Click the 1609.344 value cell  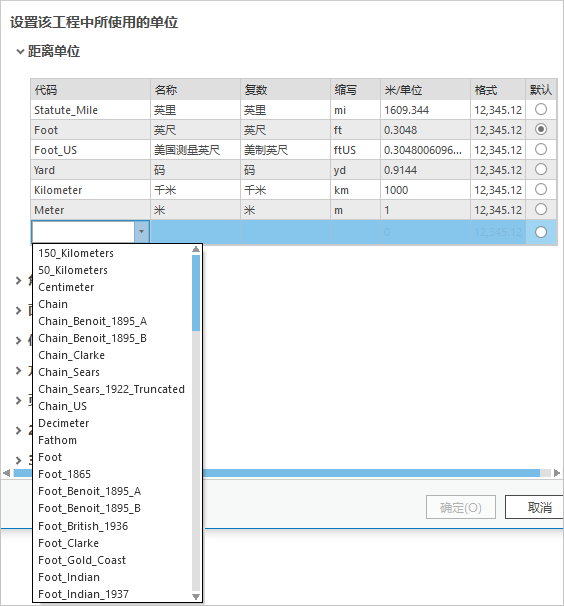point(425,110)
